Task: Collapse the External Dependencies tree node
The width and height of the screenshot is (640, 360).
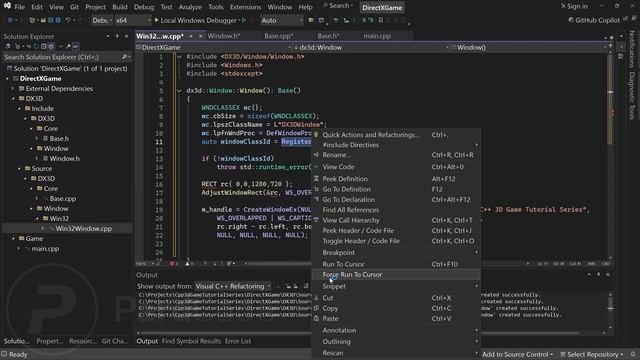Action: click(13, 89)
